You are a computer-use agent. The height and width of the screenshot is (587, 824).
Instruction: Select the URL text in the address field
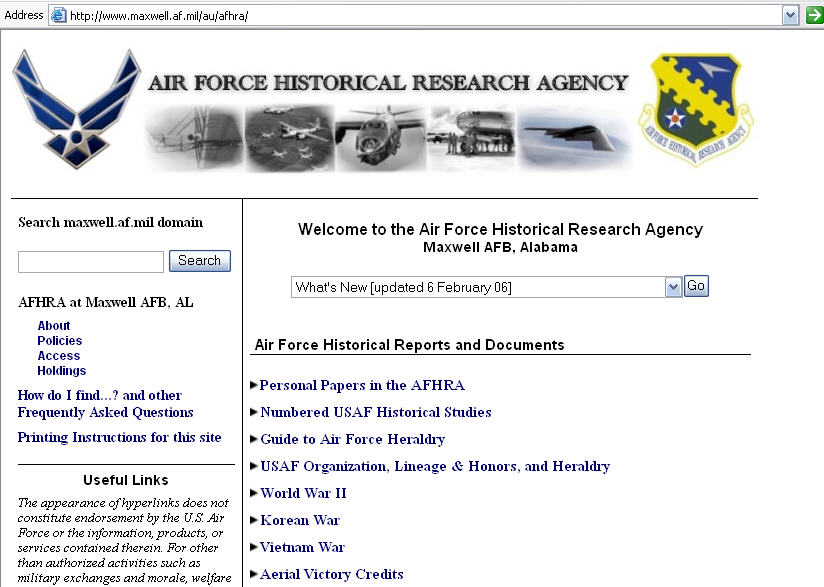[x=159, y=16]
